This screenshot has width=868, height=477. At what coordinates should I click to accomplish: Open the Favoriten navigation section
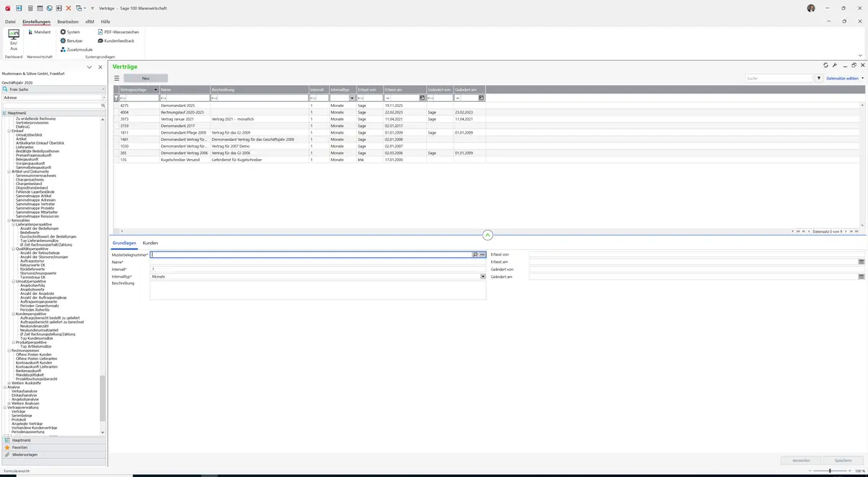pyautogui.click(x=53, y=447)
